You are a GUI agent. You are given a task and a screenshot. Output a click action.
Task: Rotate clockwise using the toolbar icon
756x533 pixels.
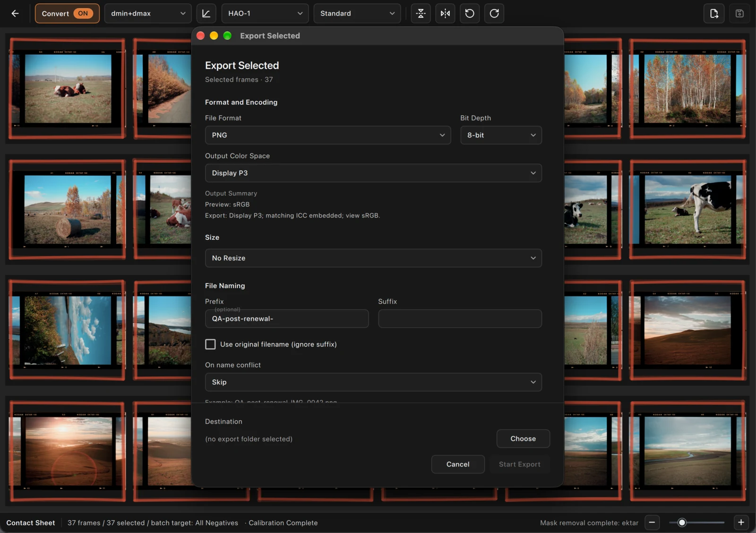click(494, 13)
